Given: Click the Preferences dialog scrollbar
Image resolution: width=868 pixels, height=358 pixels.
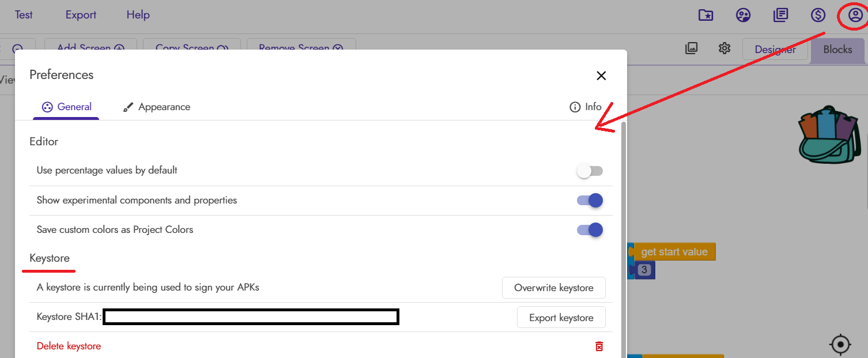Looking at the screenshot, I should (622, 231).
